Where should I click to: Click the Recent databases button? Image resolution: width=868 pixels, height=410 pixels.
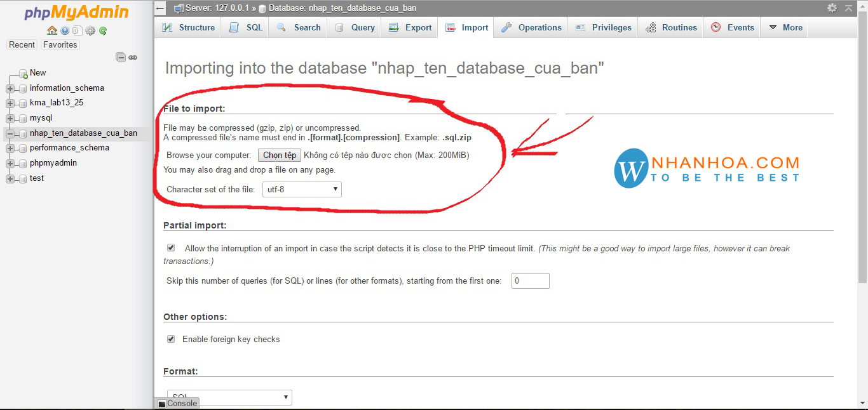coord(22,44)
